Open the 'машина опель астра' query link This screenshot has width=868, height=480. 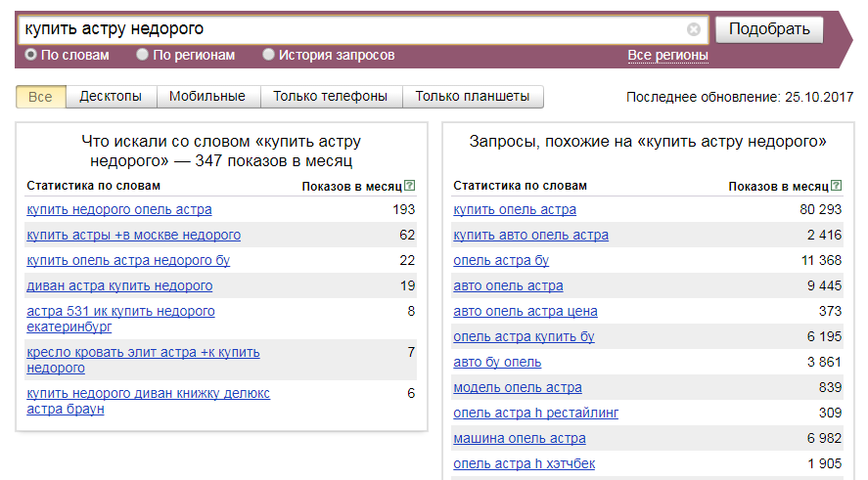[520, 438]
